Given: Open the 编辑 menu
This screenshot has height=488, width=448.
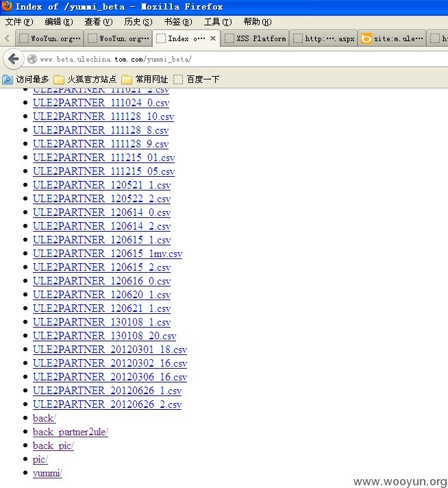Looking at the screenshot, I should tap(59, 22).
